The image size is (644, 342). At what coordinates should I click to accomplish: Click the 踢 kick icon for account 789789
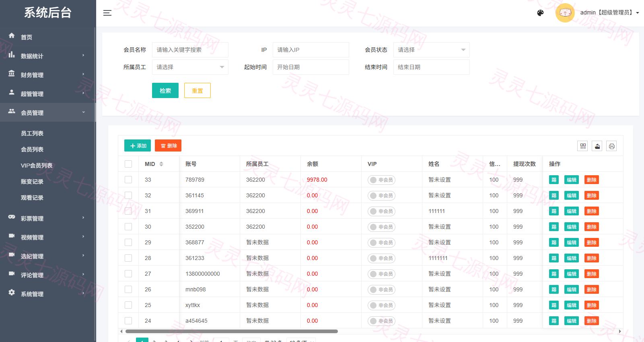pyautogui.click(x=554, y=180)
